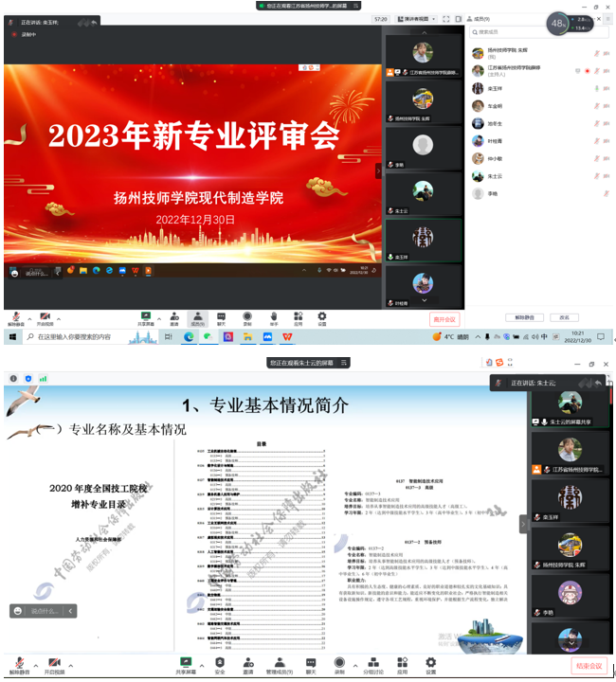Click the 改名 rename button

tap(564, 317)
